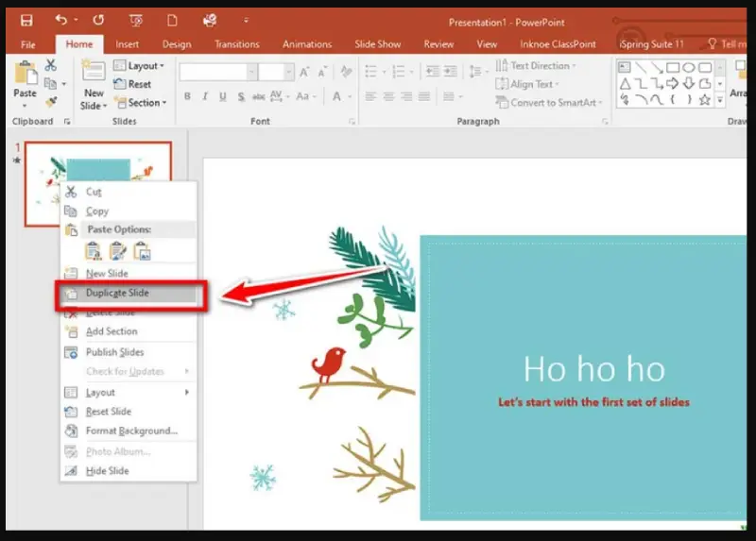756x541 pixels.
Task: Toggle Strikethrough formatting
Action: click(x=259, y=97)
